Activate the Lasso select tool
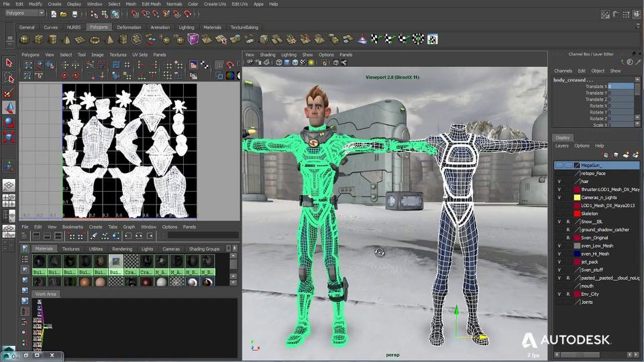This screenshot has height=362, width=644. point(9,78)
